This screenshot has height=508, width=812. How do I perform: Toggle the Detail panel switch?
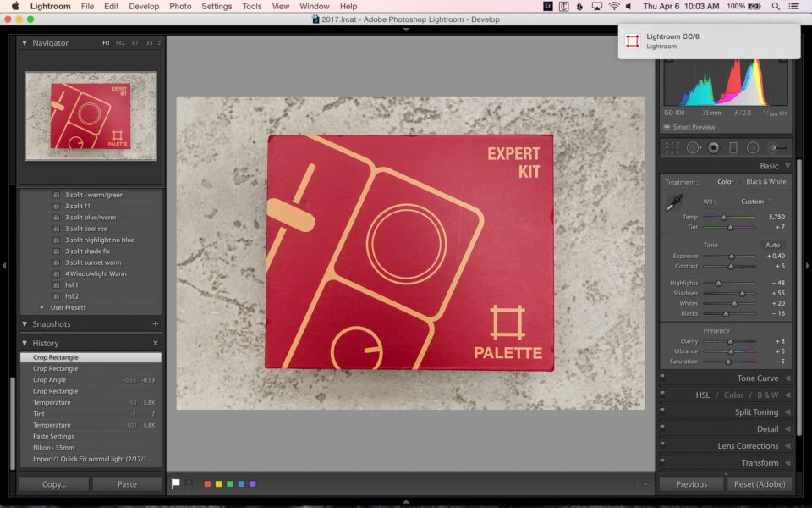(x=662, y=427)
